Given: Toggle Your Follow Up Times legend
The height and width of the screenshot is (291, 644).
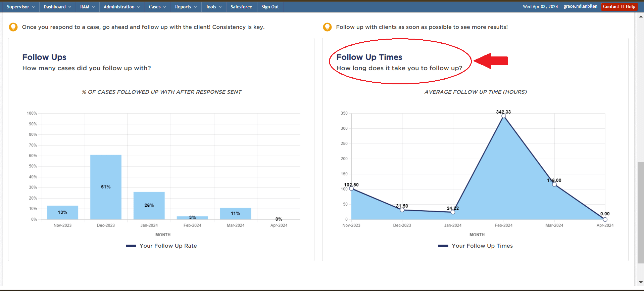Looking at the screenshot, I should coord(475,246).
